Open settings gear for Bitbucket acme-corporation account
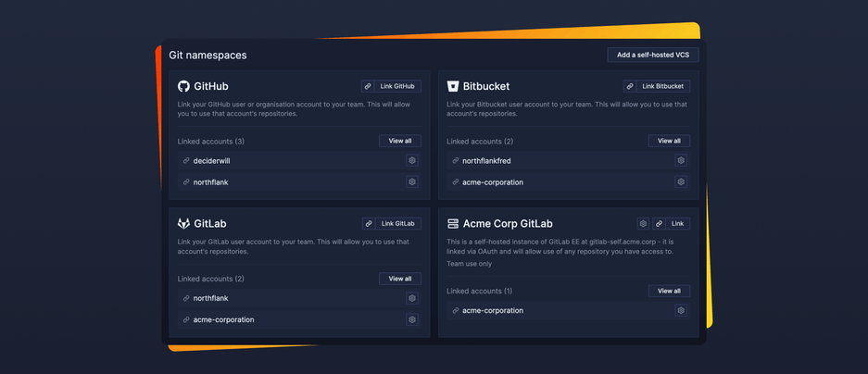Screen dimensions: 868x374 coord(681,181)
